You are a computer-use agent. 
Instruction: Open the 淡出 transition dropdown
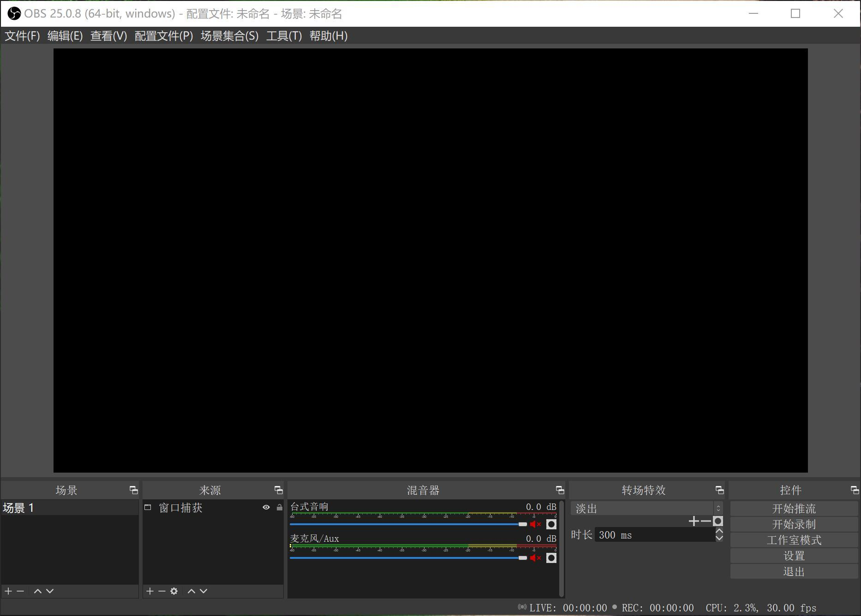[647, 509]
